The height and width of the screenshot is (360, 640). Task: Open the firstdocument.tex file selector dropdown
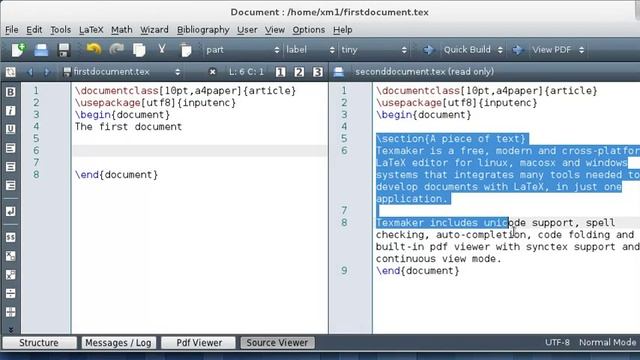click(122, 72)
